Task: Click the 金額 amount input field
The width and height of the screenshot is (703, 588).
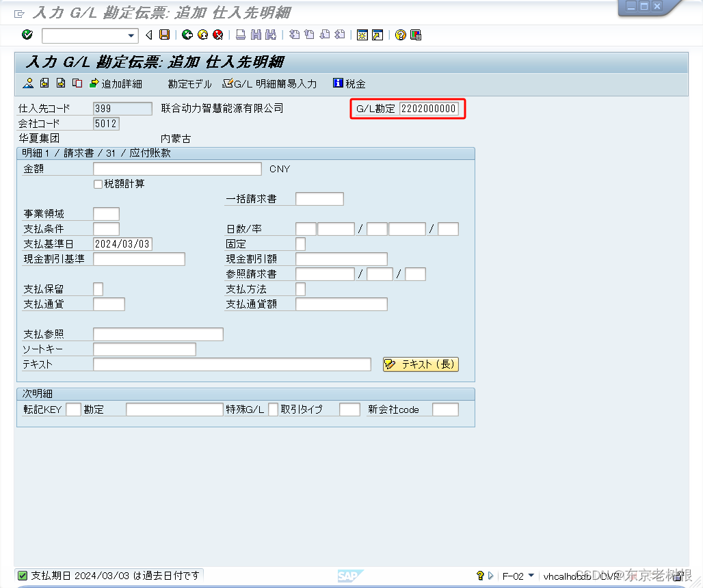Action: [x=178, y=168]
